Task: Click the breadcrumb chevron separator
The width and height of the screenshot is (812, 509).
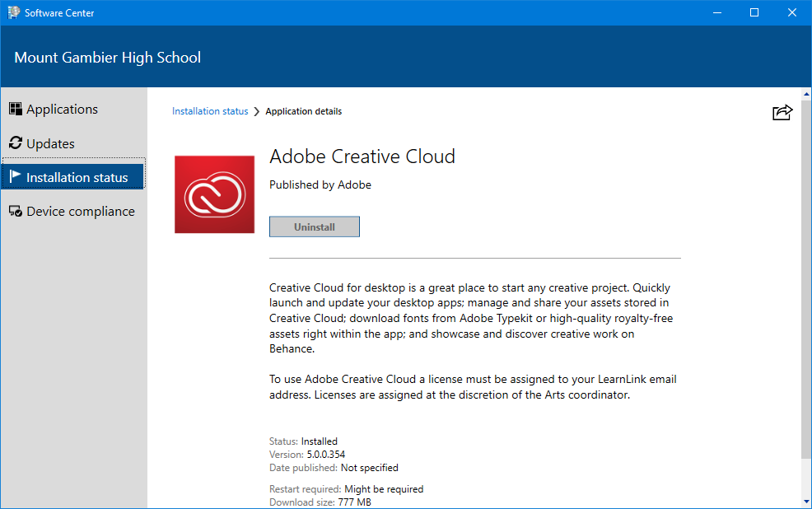Action: [x=256, y=112]
